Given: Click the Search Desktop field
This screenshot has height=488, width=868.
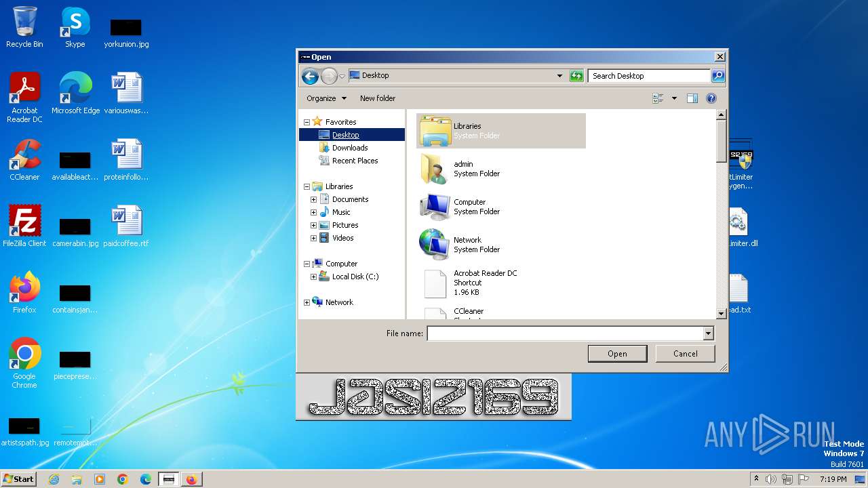Looking at the screenshot, I should click(x=649, y=76).
